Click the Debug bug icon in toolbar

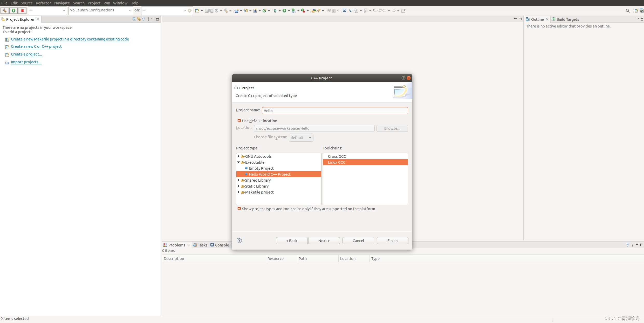[x=275, y=11]
